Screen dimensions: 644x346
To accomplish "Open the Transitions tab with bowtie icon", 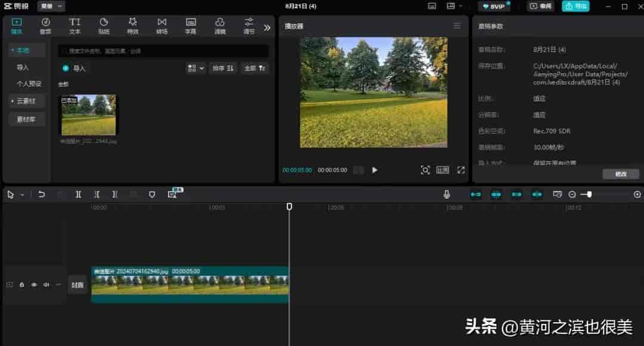I will [x=162, y=26].
